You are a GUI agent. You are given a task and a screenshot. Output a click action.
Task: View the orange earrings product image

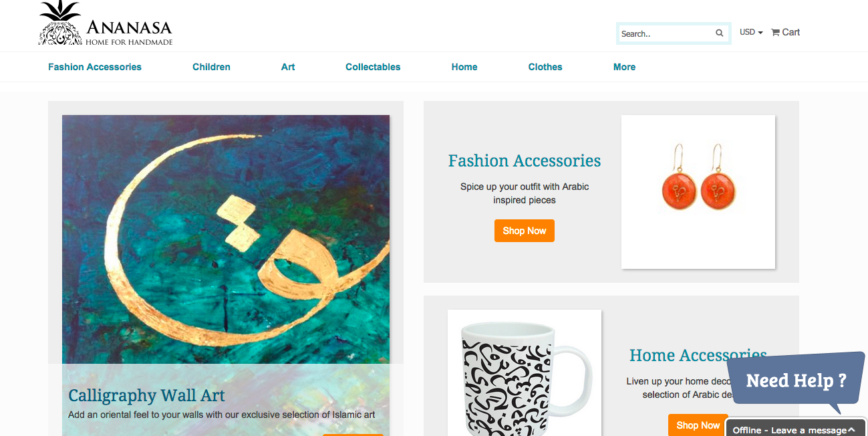click(698, 192)
